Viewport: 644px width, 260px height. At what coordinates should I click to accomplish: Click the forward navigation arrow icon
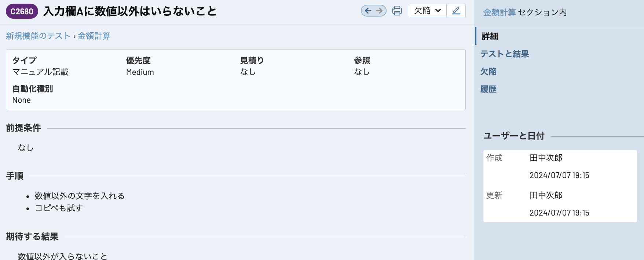pos(379,11)
